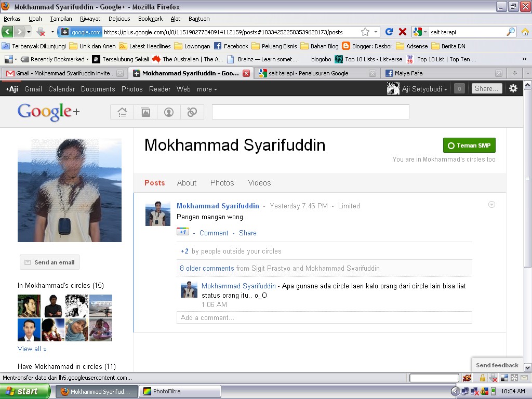Reload the page with the blue refresh icon

[389, 32]
